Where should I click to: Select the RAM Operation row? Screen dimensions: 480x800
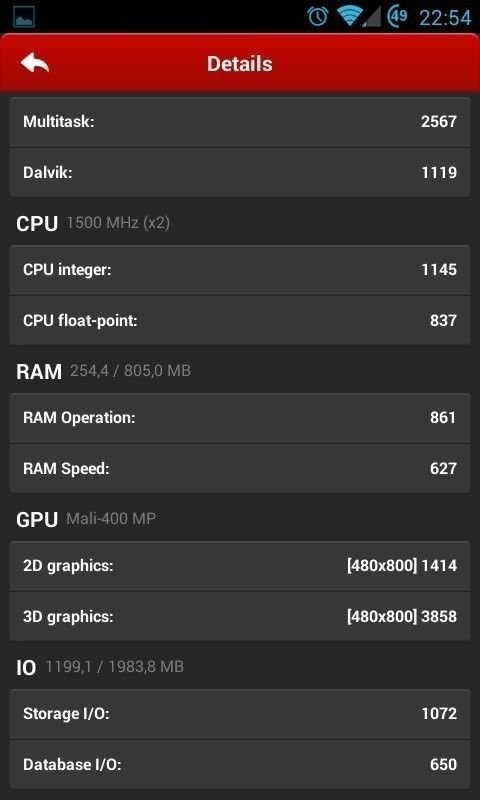coord(240,418)
